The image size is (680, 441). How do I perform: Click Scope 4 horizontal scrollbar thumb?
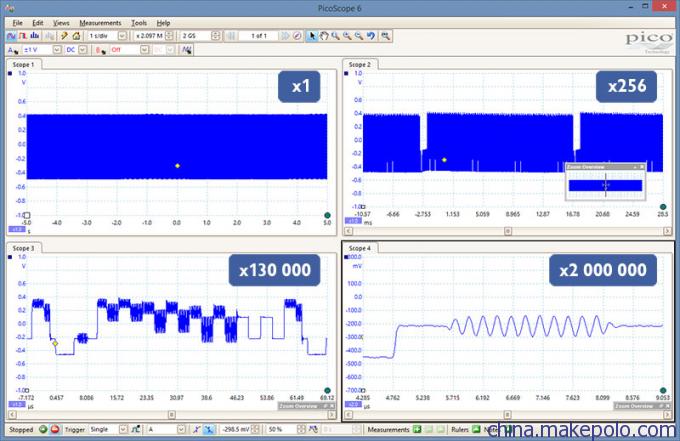tap(507, 415)
